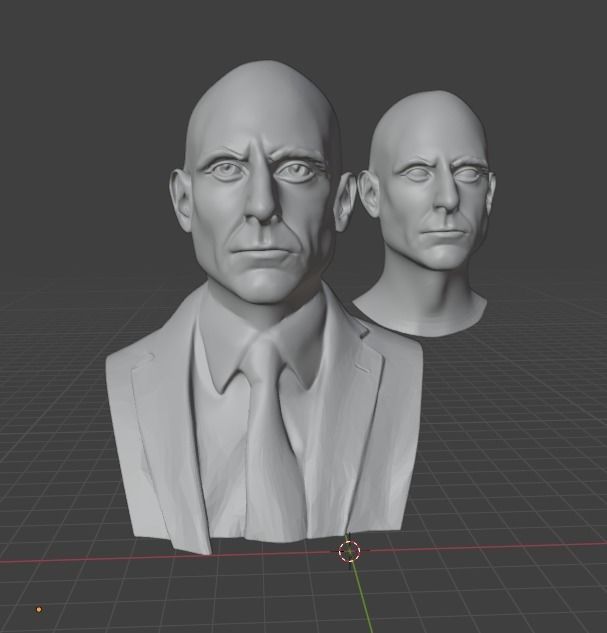Select the small orange object origin dot

tap(39, 610)
